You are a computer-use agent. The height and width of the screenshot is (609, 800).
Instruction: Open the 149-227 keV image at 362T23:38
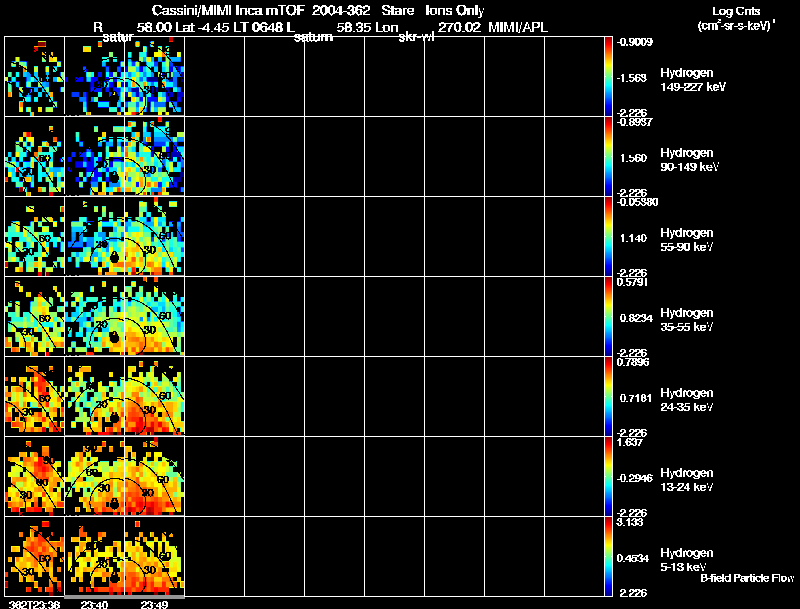pyautogui.click(x=35, y=76)
